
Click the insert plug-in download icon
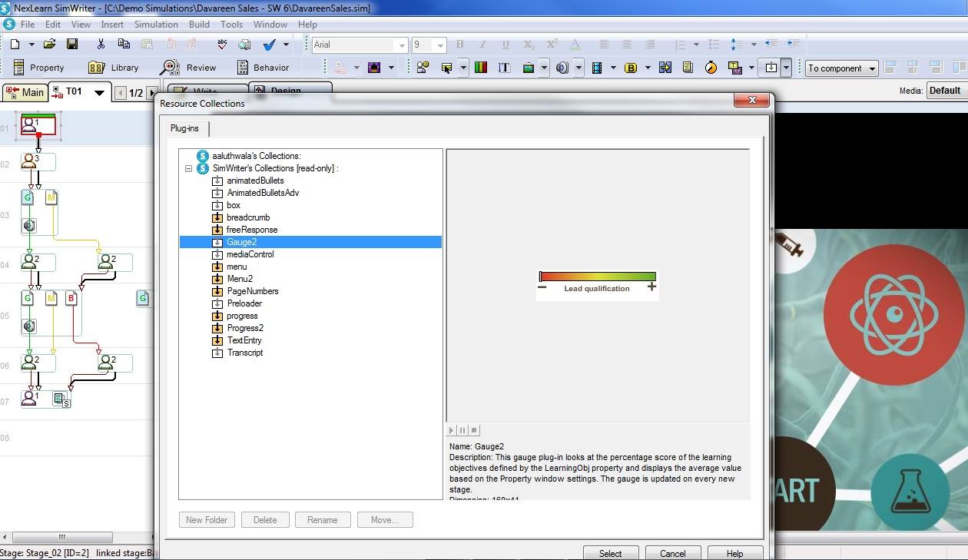pyautogui.click(x=771, y=68)
